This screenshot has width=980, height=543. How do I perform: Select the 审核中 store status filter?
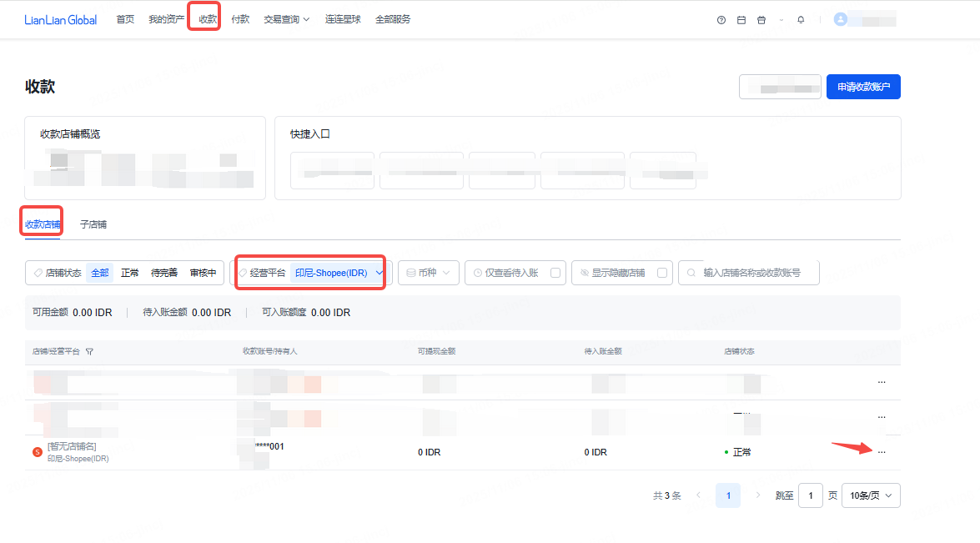[204, 273]
